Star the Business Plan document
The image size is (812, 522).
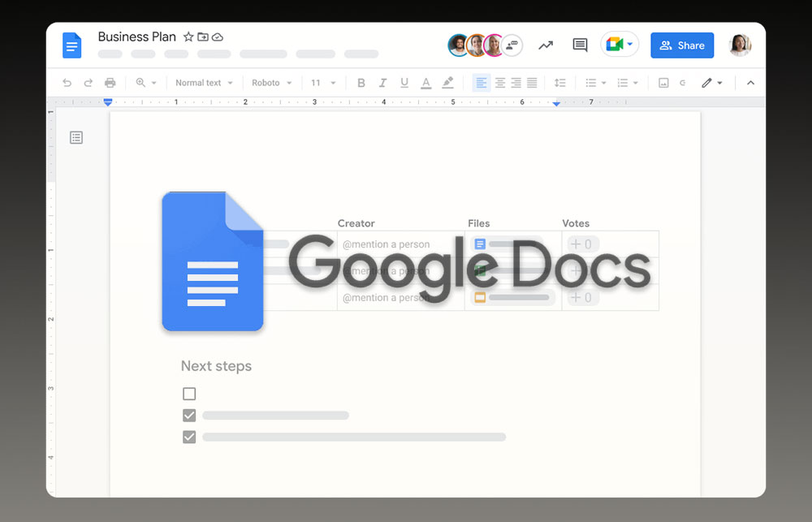point(188,37)
